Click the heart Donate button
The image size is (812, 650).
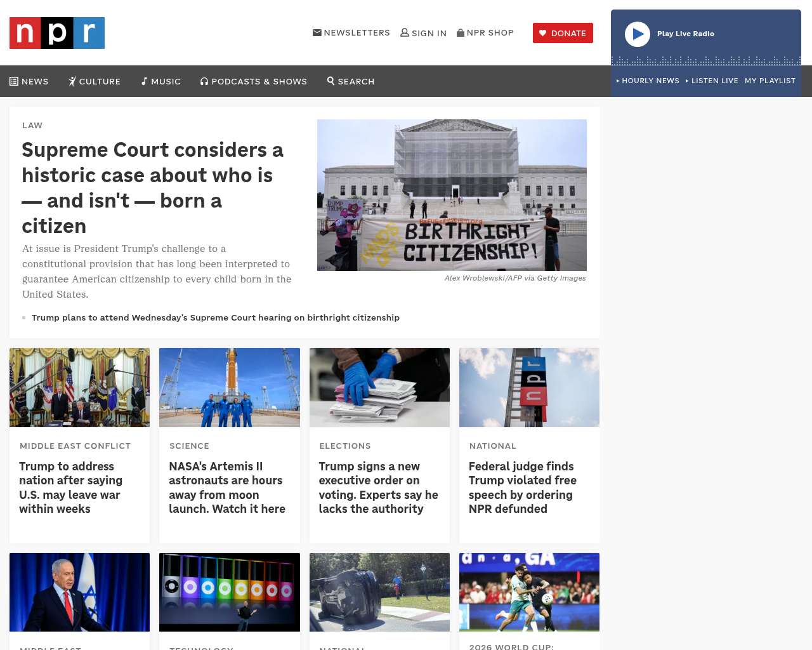(563, 33)
